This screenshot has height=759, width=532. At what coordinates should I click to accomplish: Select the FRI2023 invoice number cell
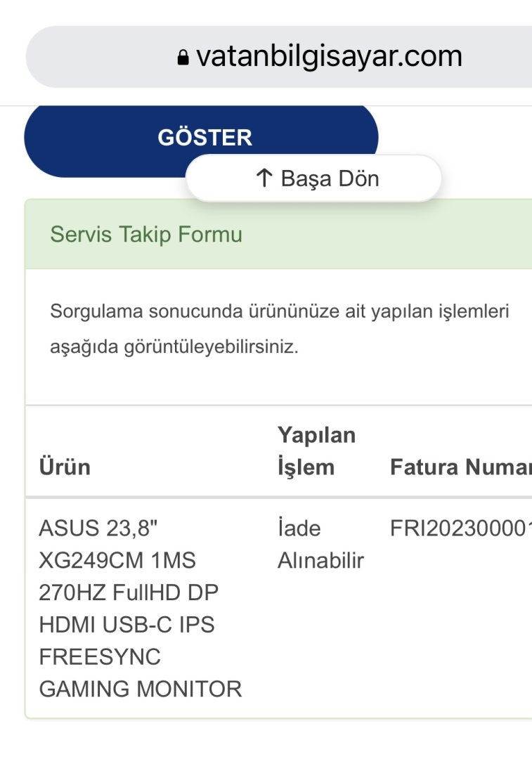(460, 528)
